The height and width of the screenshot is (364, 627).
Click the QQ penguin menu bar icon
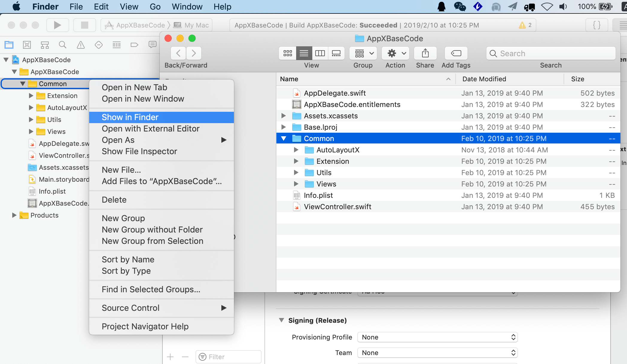[x=442, y=7]
